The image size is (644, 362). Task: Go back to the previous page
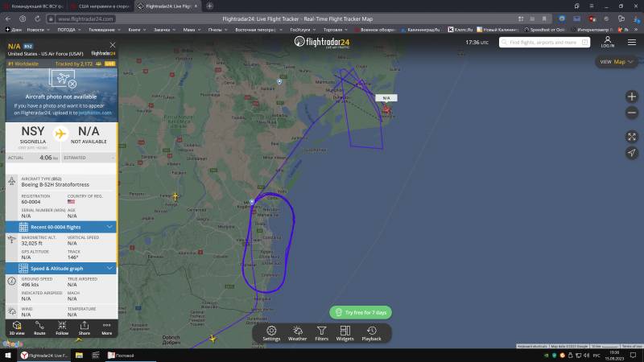click(8, 19)
